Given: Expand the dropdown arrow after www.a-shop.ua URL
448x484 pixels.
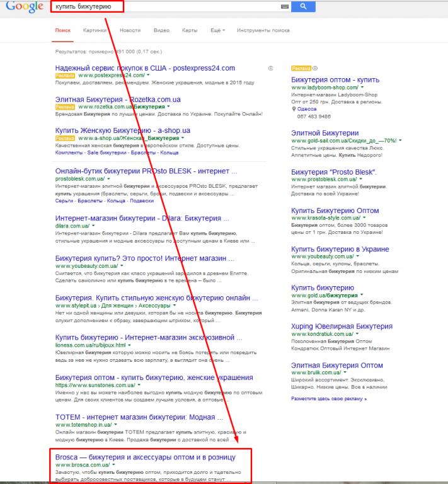Looking at the screenshot, I should [x=183, y=137].
